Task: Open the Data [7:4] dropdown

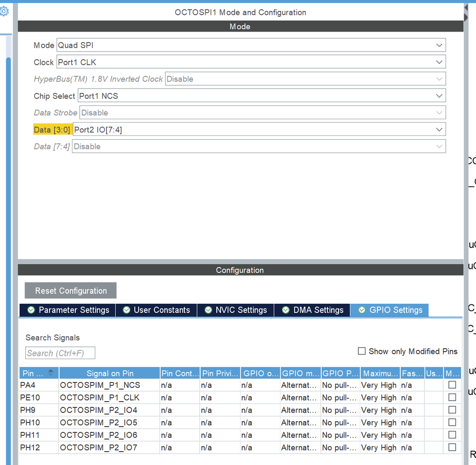Action: [x=259, y=146]
